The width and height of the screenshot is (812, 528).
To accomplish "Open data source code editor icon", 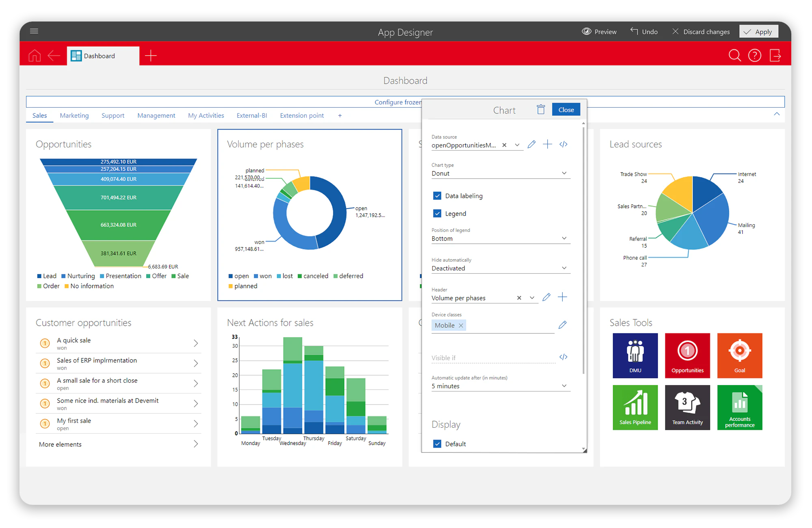I will coord(563,145).
